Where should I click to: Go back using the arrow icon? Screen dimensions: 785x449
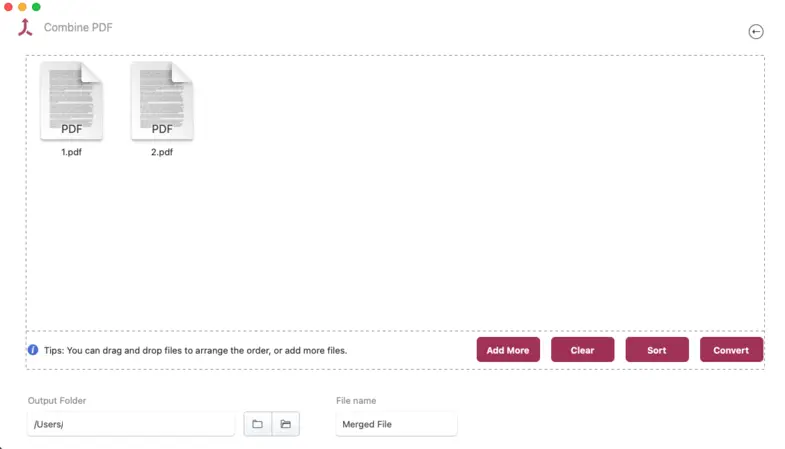point(756,32)
